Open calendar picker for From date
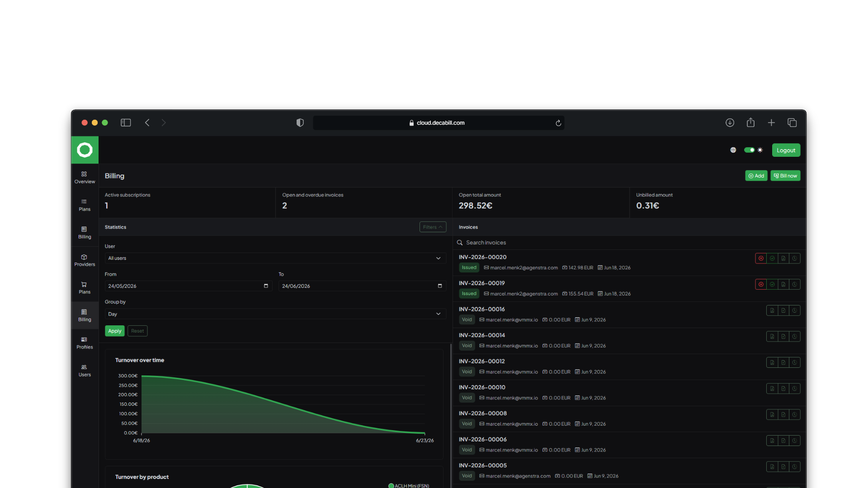Image resolution: width=868 pixels, height=488 pixels. 266,286
